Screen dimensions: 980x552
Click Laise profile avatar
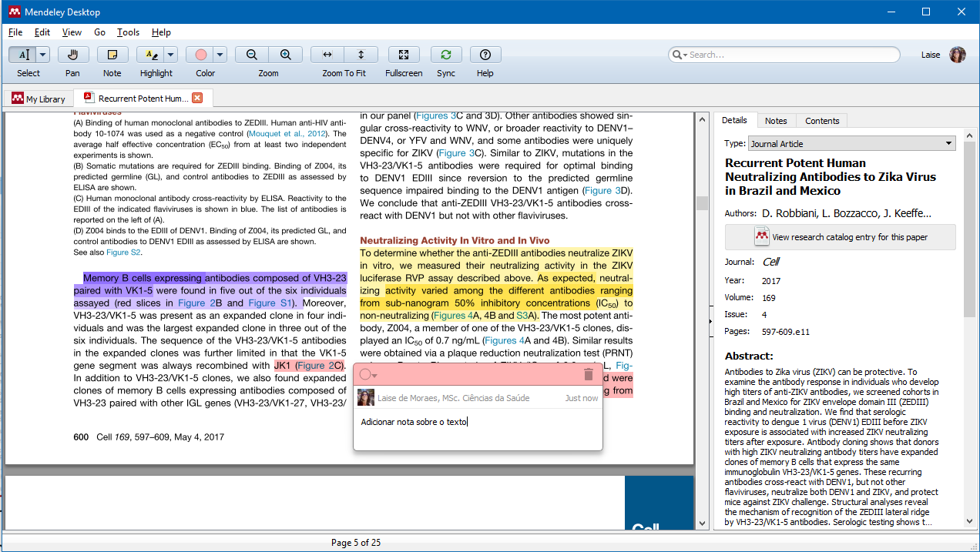click(958, 55)
